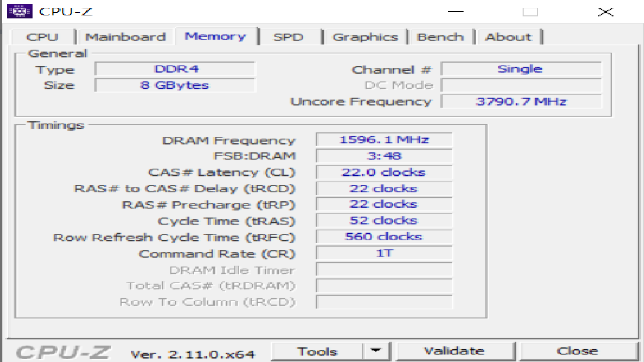
Task: Select the Memory tab
Action: [215, 36]
